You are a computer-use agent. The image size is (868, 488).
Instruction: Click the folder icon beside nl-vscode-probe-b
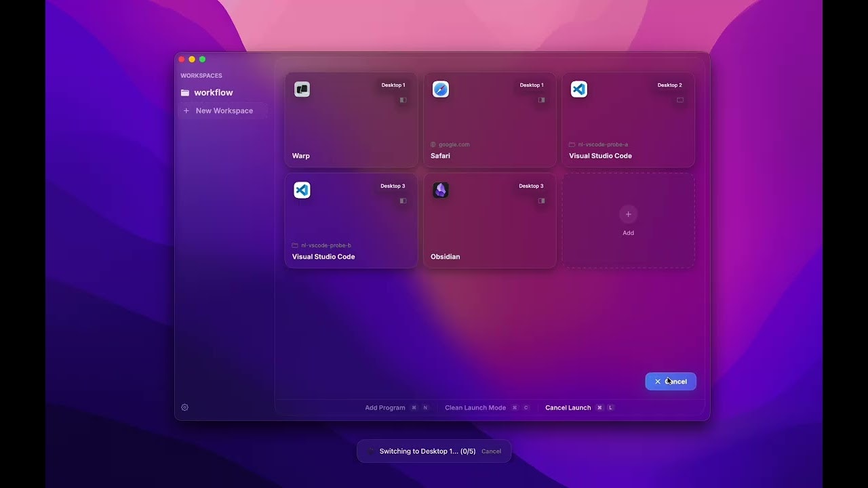click(295, 245)
